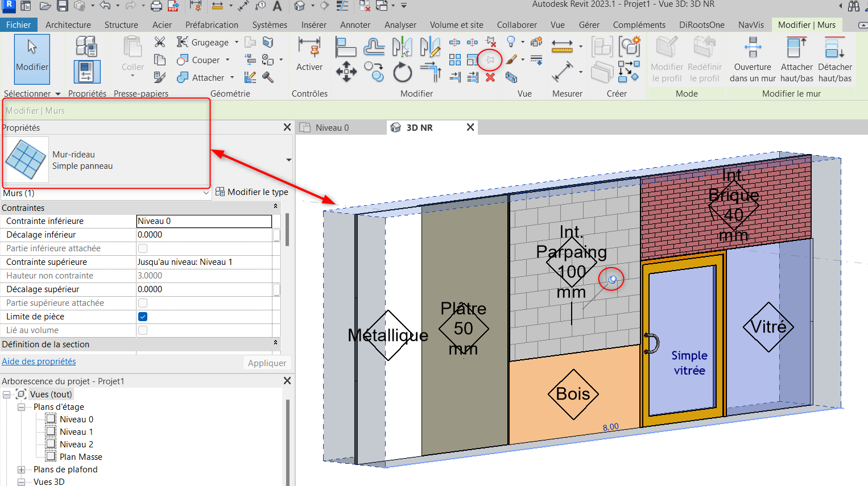Select the Move tool in Modifier panel
868x486 pixels.
click(346, 72)
